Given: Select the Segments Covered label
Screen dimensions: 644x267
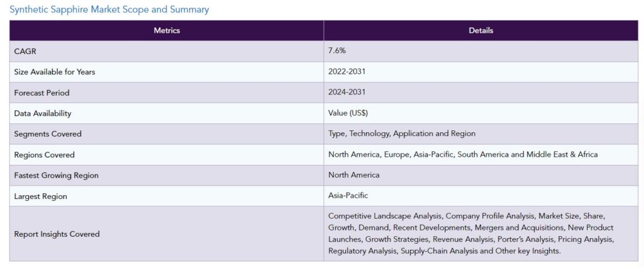Looking at the screenshot, I should click(x=48, y=134).
